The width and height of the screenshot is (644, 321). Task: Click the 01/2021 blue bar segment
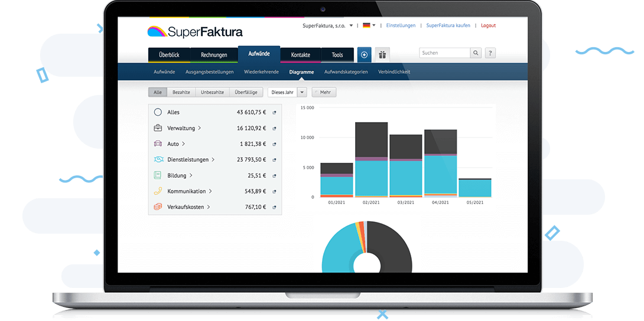pyautogui.click(x=336, y=185)
